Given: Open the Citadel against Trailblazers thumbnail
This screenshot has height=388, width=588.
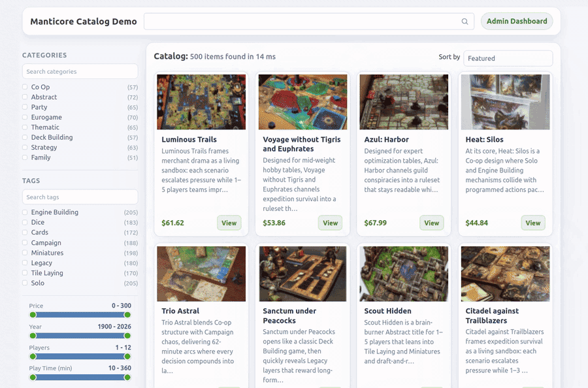Looking at the screenshot, I should [x=505, y=274].
